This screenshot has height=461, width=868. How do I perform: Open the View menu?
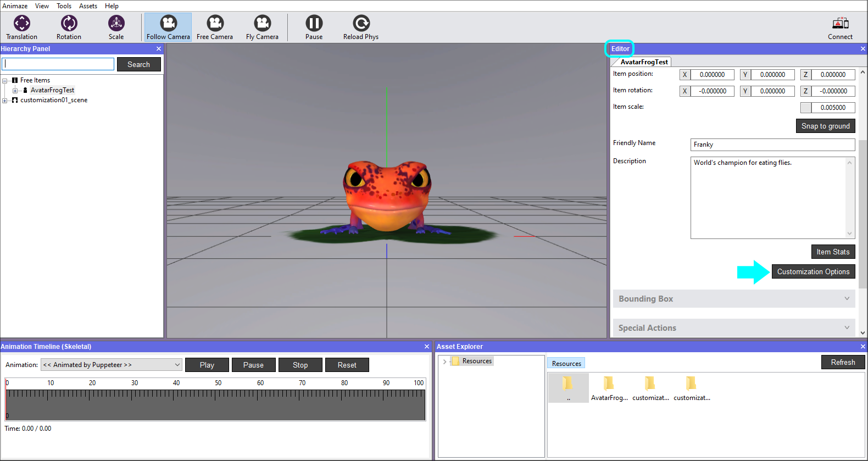(x=42, y=6)
